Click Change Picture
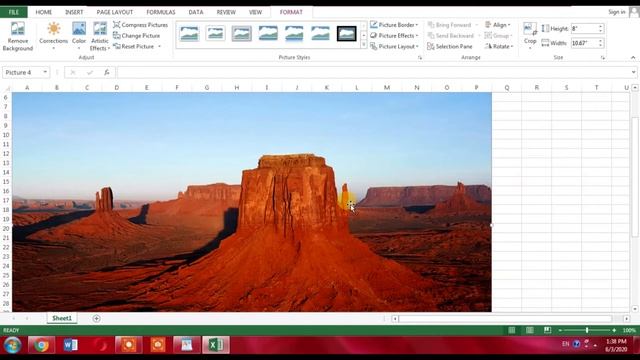 pos(137,36)
